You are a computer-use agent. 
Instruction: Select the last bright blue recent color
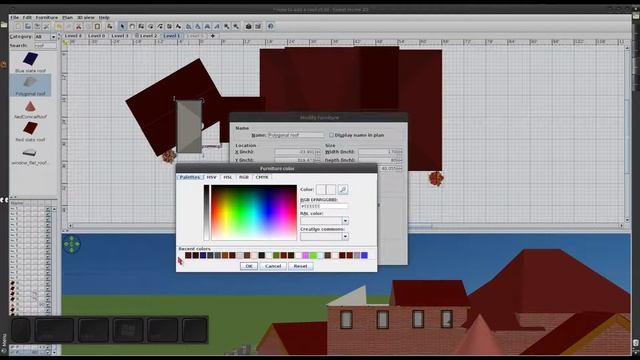[x=364, y=256]
